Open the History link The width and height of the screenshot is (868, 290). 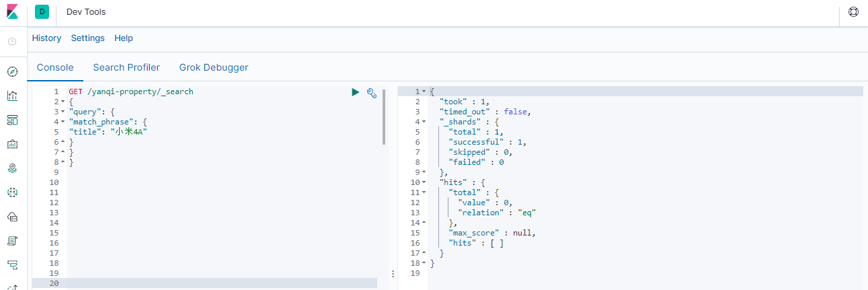click(x=46, y=38)
